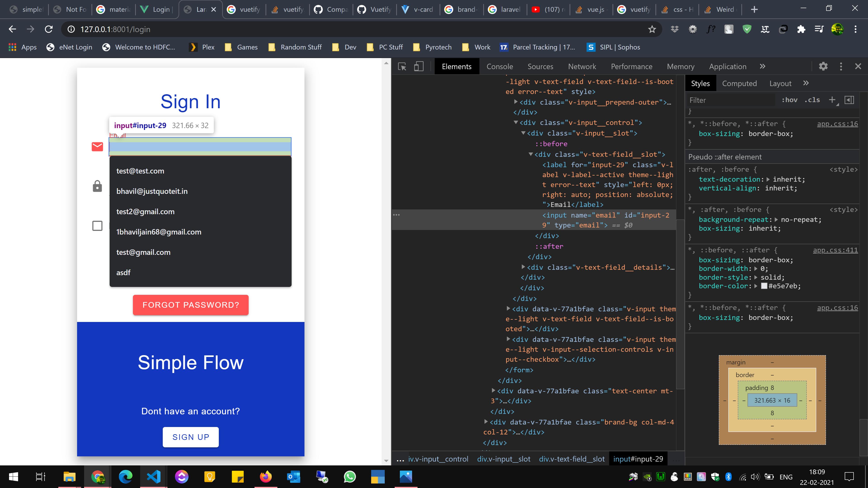Launch VS Code from the taskbar
This screenshot has height=488, width=868.
pos(154,476)
